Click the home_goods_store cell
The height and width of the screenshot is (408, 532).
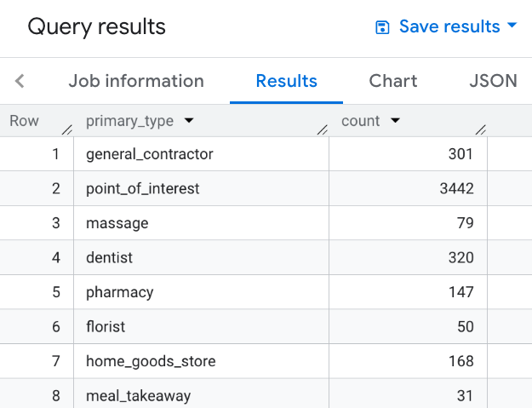(x=151, y=361)
